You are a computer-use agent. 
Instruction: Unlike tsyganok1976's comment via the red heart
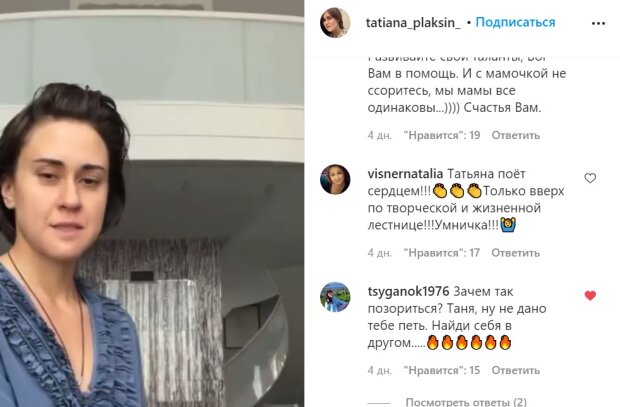(x=590, y=295)
